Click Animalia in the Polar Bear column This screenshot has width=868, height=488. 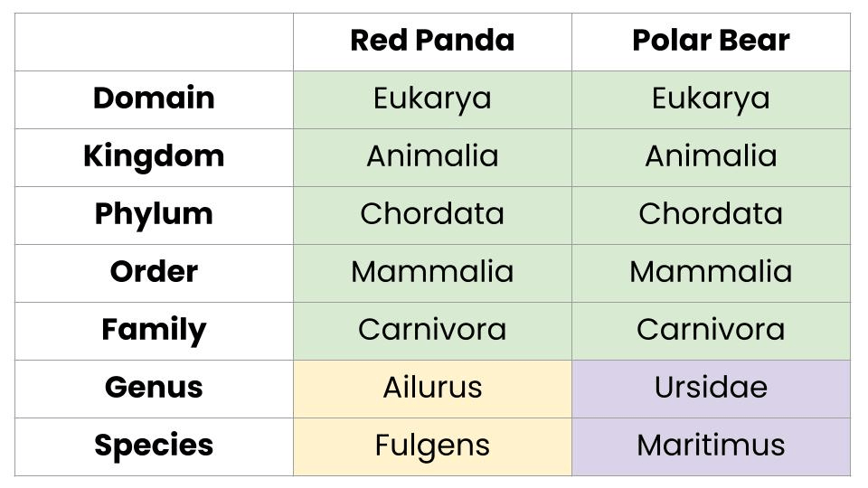[711, 156]
